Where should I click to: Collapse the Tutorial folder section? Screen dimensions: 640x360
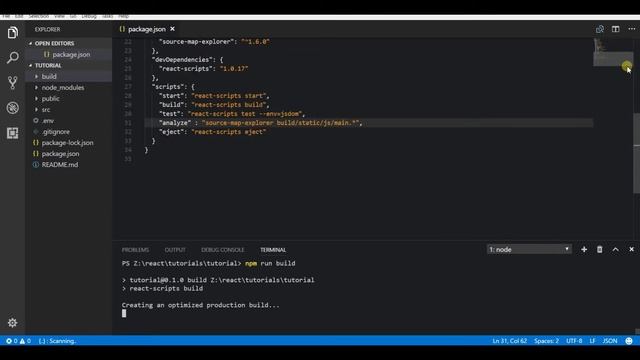(x=48, y=65)
